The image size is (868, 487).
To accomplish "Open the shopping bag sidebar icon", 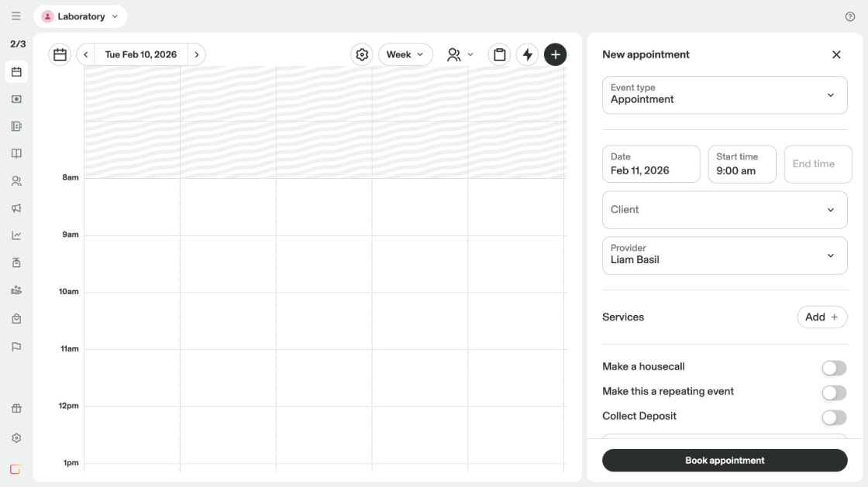I will pyautogui.click(x=16, y=319).
